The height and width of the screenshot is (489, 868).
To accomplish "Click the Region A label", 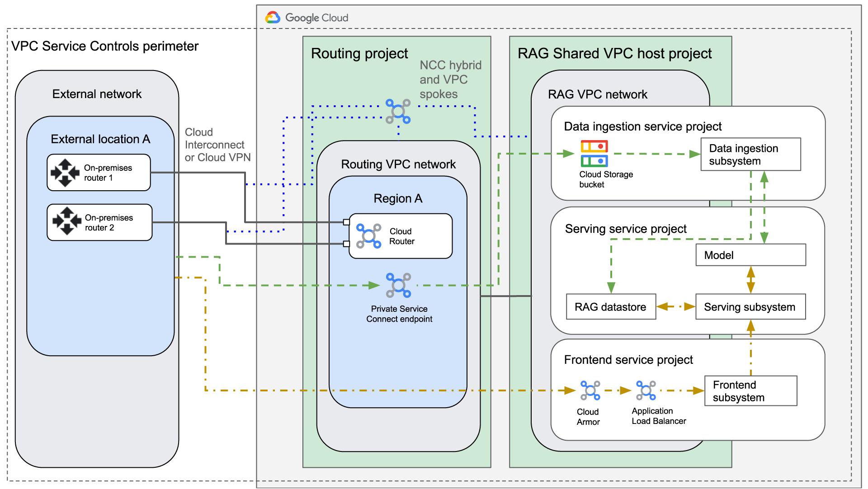I will coord(398,198).
